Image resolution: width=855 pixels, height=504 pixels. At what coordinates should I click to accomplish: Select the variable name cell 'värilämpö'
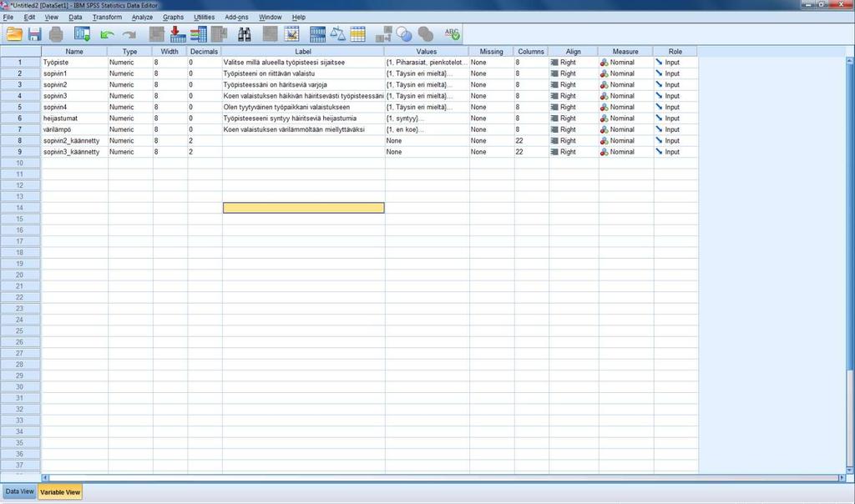click(x=74, y=129)
